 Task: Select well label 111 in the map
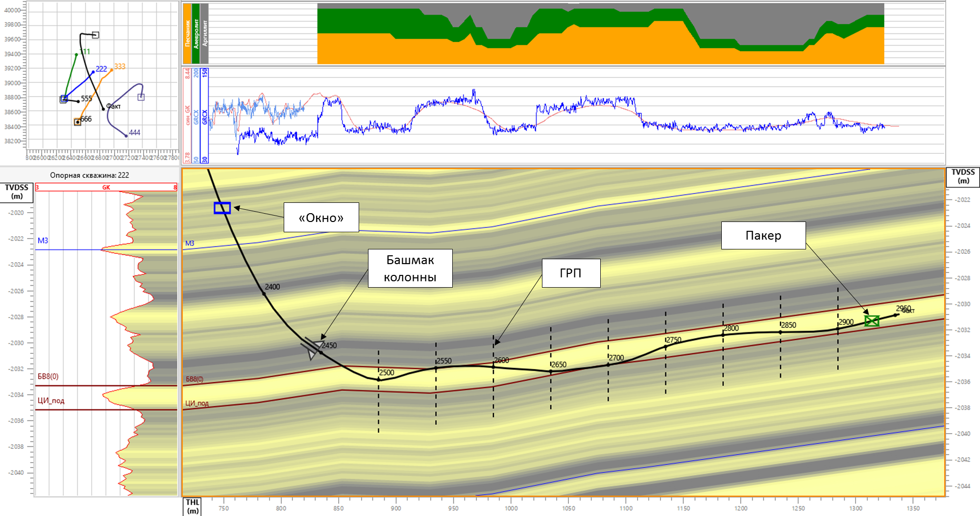click(x=85, y=51)
